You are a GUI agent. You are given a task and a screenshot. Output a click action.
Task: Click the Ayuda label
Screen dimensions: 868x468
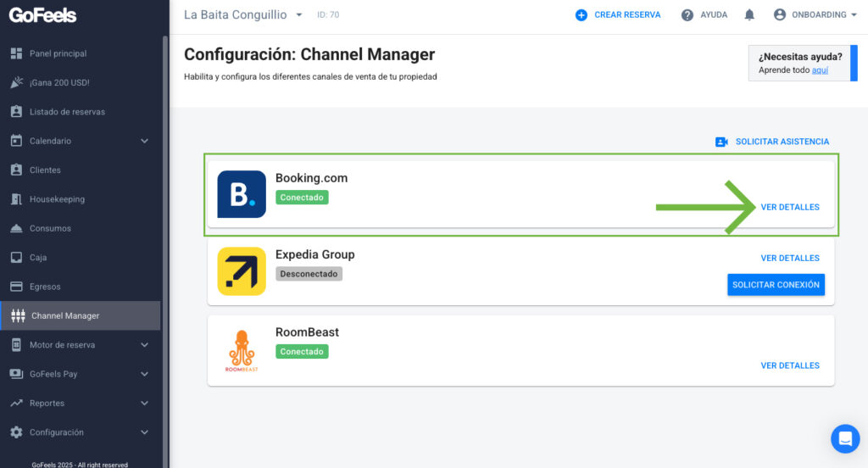(x=714, y=15)
